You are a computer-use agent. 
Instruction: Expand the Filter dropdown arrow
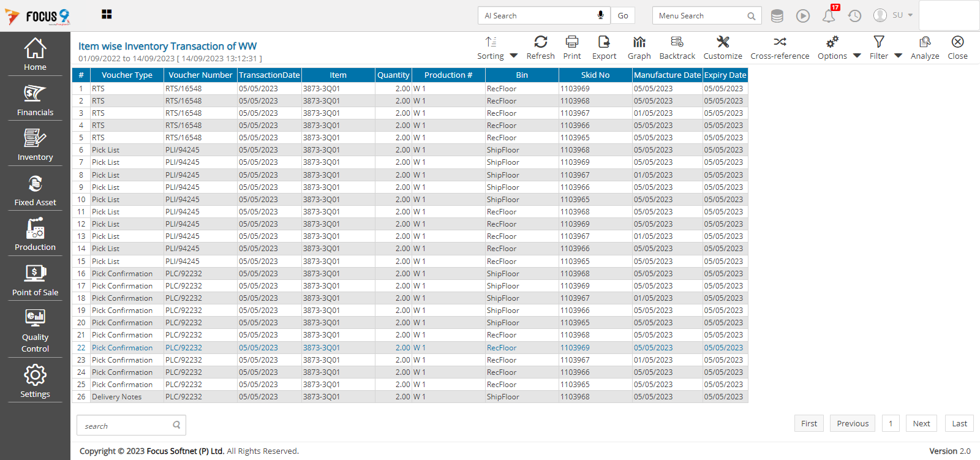(x=898, y=56)
